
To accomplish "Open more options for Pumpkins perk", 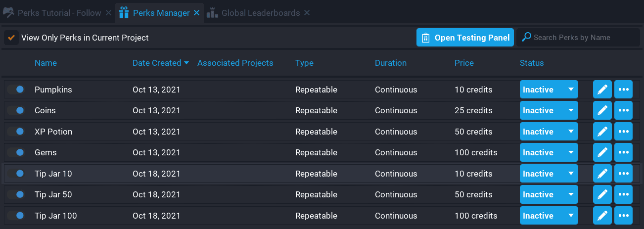I will pyautogui.click(x=623, y=90).
